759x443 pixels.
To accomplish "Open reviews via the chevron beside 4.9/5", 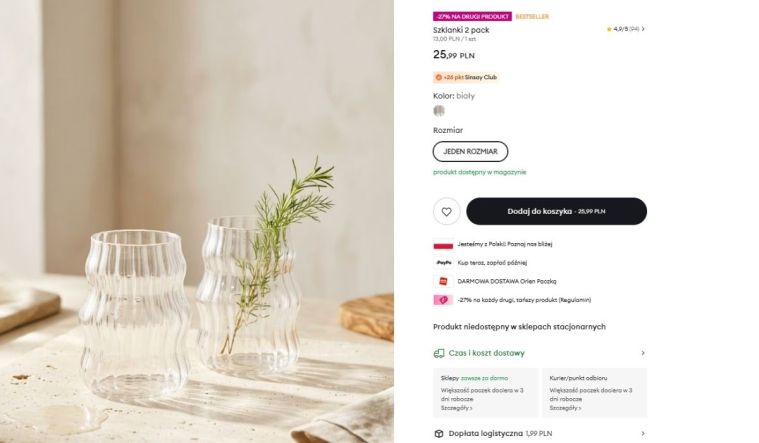I will (x=643, y=30).
